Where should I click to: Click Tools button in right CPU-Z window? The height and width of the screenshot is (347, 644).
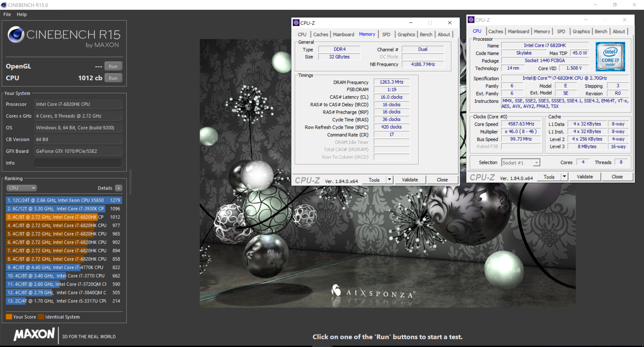(x=549, y=177)
